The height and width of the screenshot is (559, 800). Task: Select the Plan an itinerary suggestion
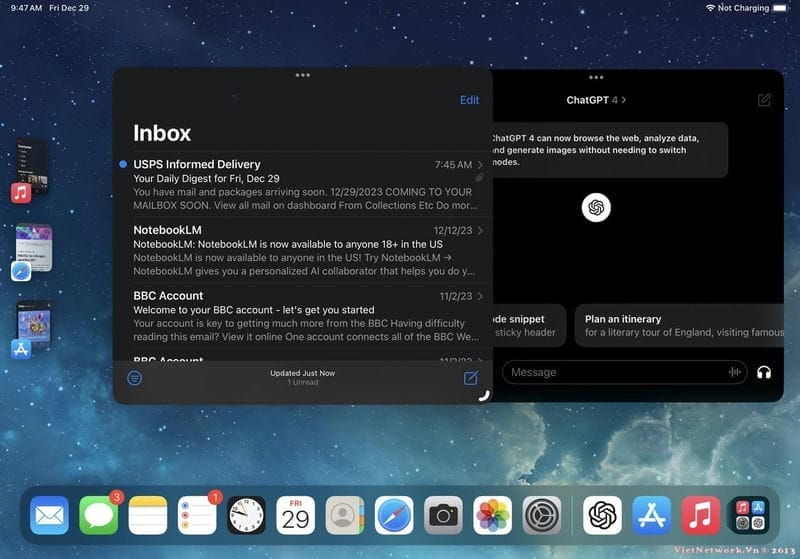[x=680, y=325]
